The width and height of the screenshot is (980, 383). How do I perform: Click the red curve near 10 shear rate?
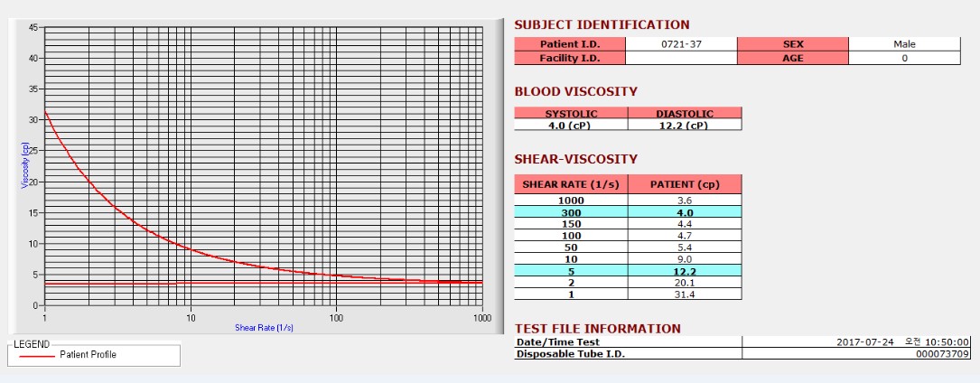coord(191,250)
